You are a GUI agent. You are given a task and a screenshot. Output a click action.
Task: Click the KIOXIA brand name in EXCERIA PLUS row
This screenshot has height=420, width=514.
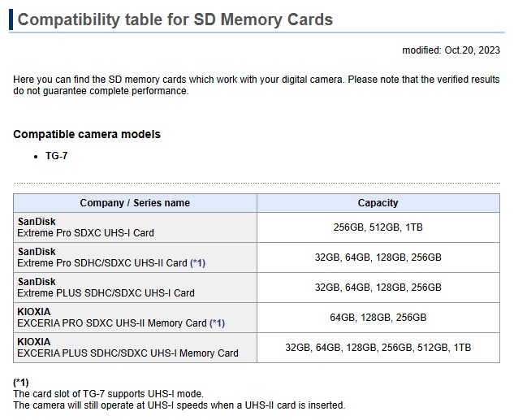coord(34,342)
